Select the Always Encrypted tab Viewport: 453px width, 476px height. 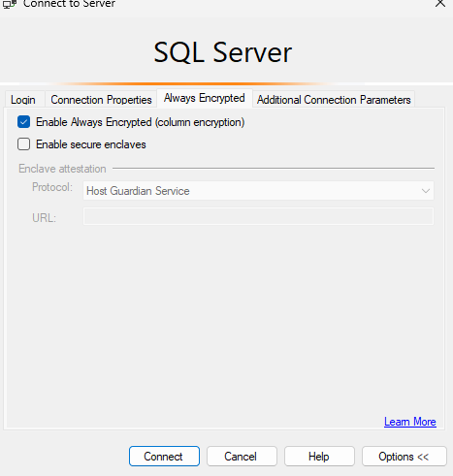205,98
